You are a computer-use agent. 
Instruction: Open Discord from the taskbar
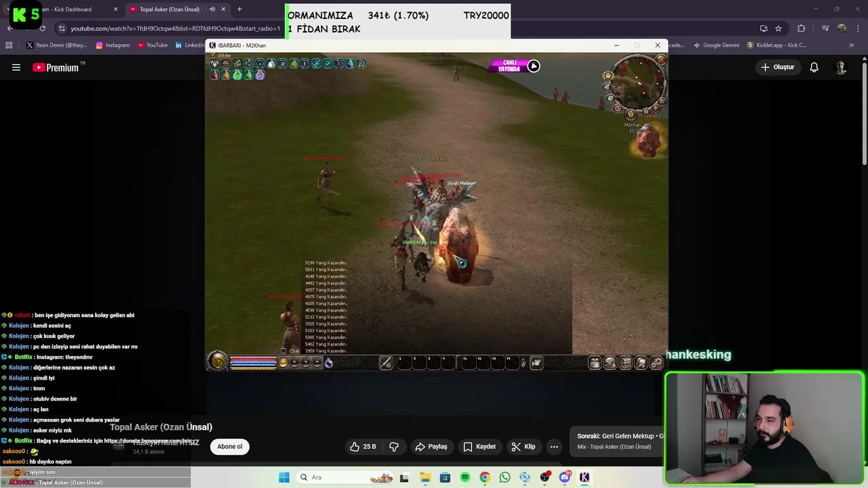(x=564, y=477)
